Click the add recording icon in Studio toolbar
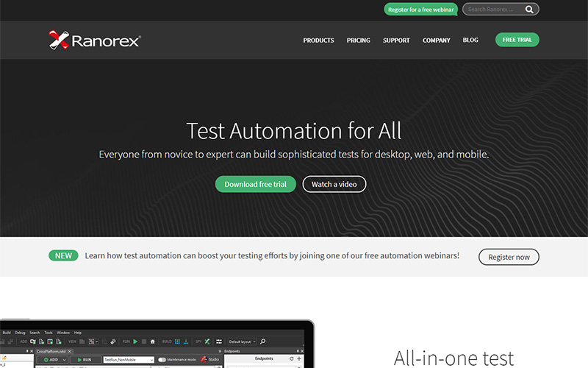588x368 pixels. coord(33,342)
